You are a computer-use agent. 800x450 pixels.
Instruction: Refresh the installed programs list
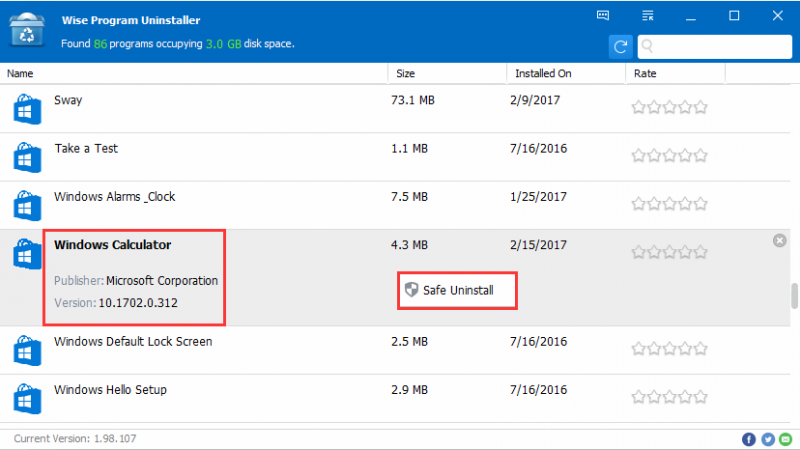tap(620, 47)
